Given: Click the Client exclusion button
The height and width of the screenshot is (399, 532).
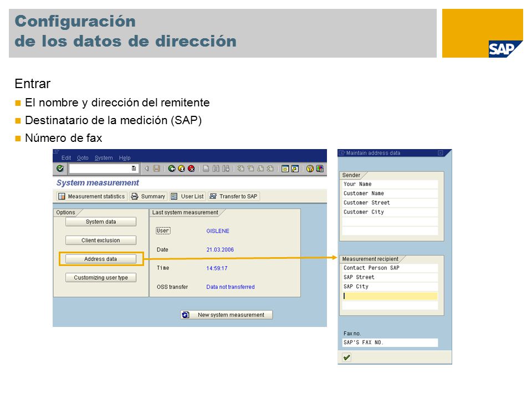Looking at the screenshot, I should click(101, 240).
